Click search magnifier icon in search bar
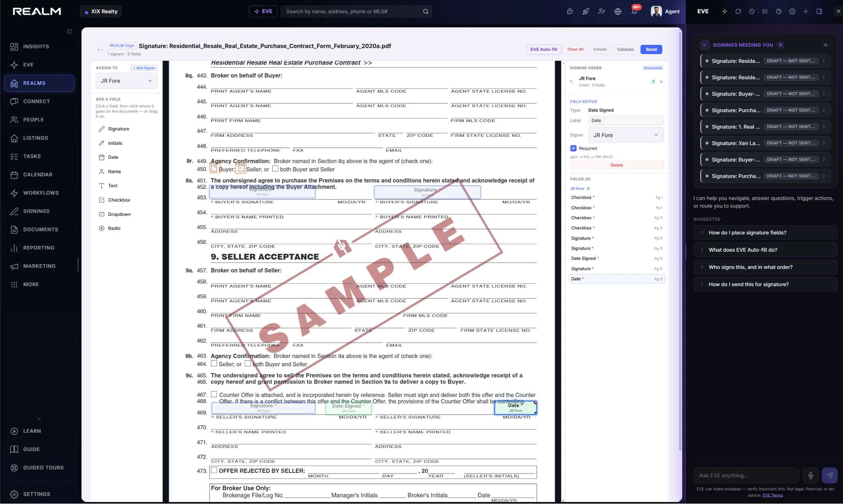The height and width of the screenshot is (504, 843). tap(425, 12)
